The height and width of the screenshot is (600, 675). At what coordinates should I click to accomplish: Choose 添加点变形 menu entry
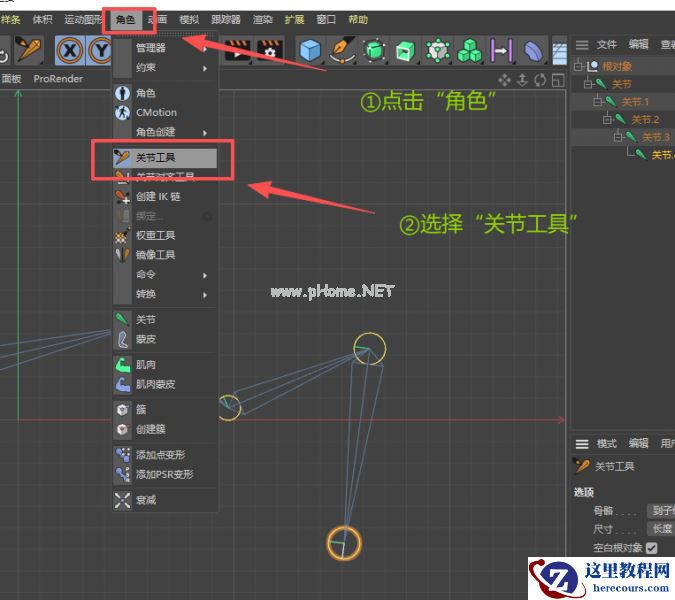pos(165,455)
